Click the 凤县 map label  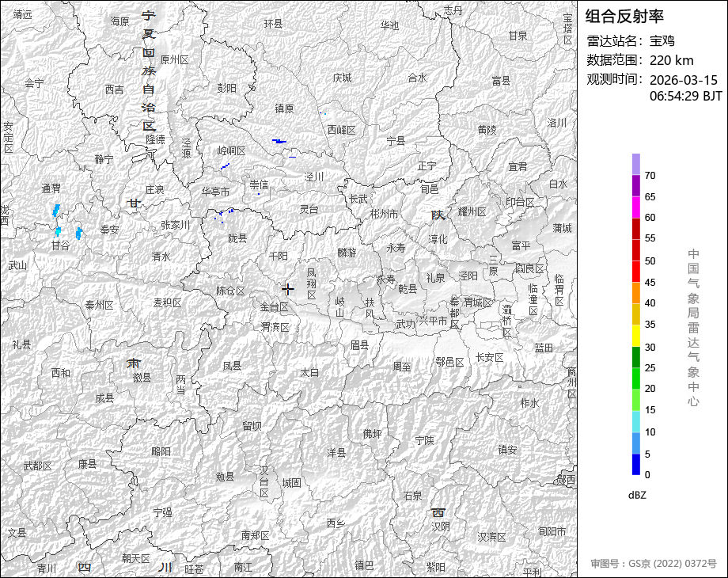pos(232,366)
